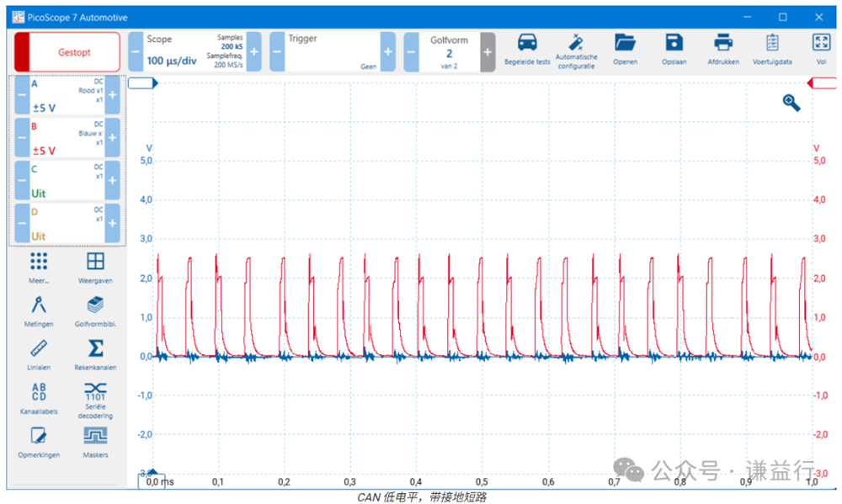Viewport: 842px width, 504px height.
Task: Go to previous Golfvorm with minus button
Action: [x=411, y=52]
